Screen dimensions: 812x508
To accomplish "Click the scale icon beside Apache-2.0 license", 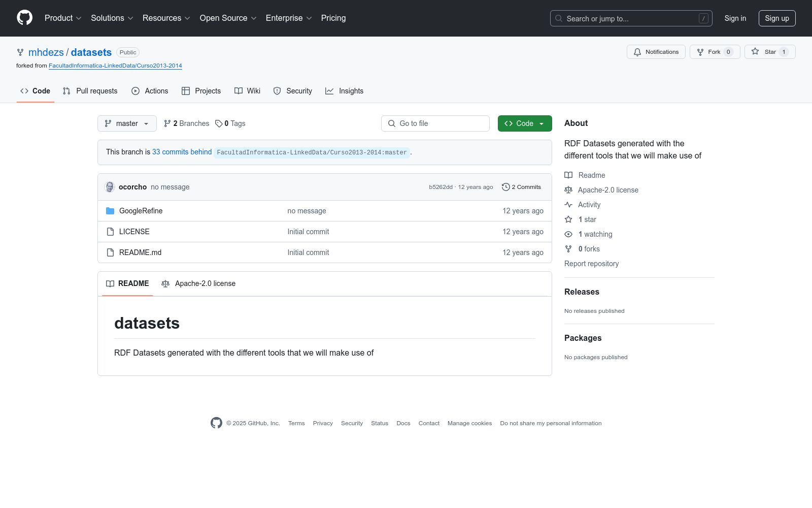I will pyautogui.click(x=568, y=190).
